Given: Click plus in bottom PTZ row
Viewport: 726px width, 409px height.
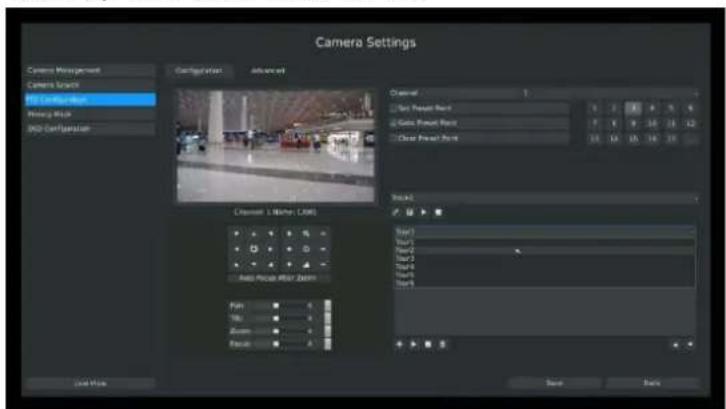Looking at the screenshot, I should pyautogui.click(x=289, y=265).
